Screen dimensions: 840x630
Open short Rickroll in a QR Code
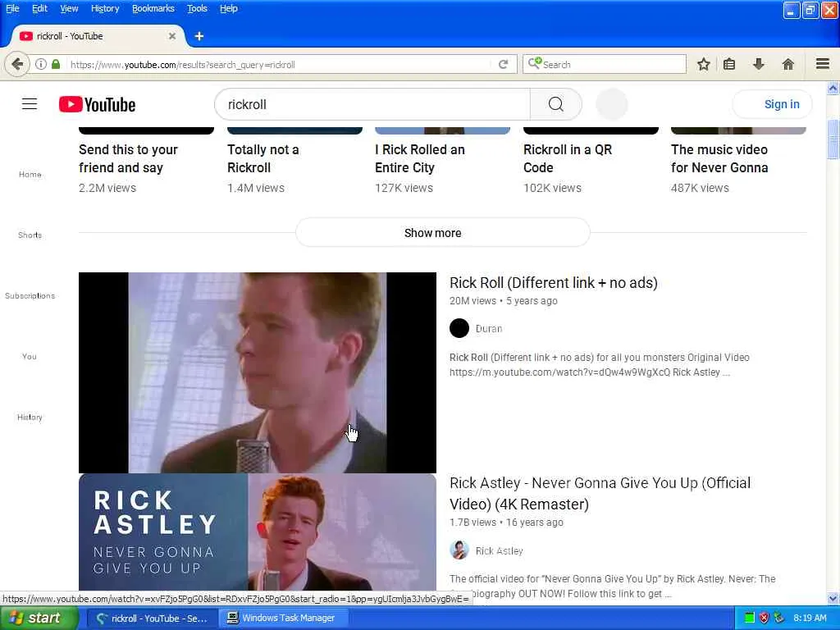568,158
